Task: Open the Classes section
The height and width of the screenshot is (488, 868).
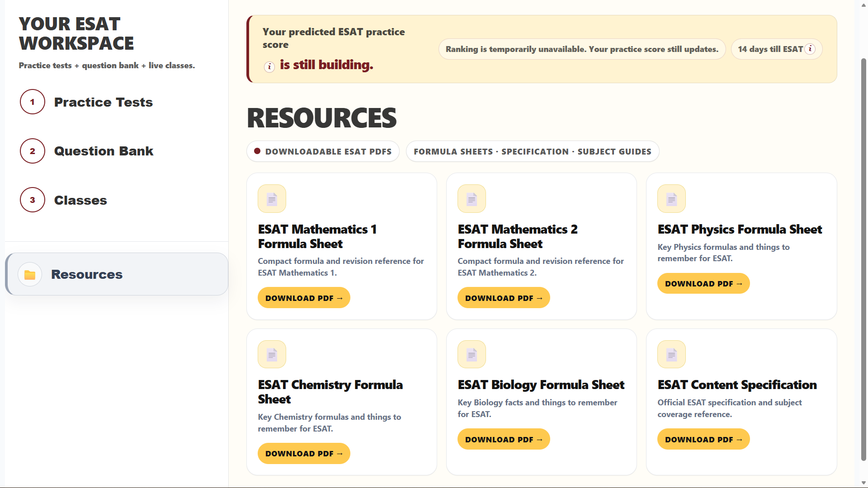Action: click(80, 200)
